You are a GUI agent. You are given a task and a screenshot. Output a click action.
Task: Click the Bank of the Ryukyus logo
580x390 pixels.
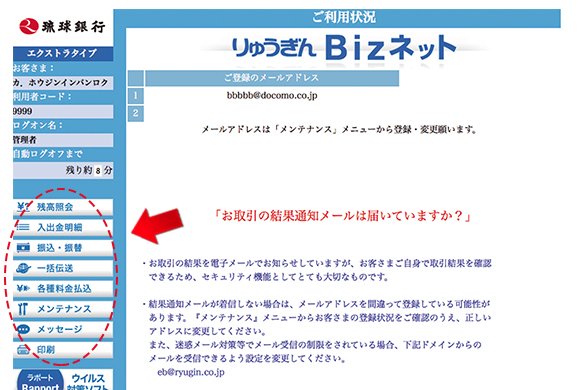(x=62, y=27)
